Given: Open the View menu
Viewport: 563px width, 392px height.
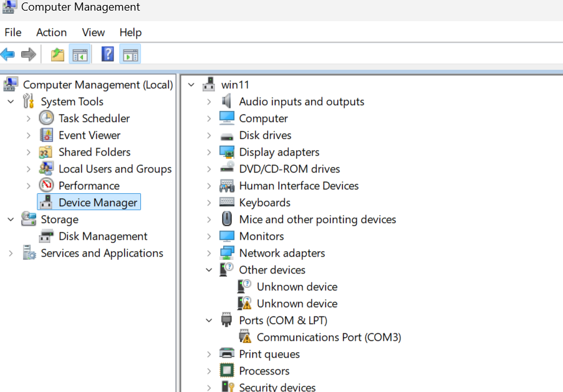Looking at the screenshot, I should coord(94,32).
